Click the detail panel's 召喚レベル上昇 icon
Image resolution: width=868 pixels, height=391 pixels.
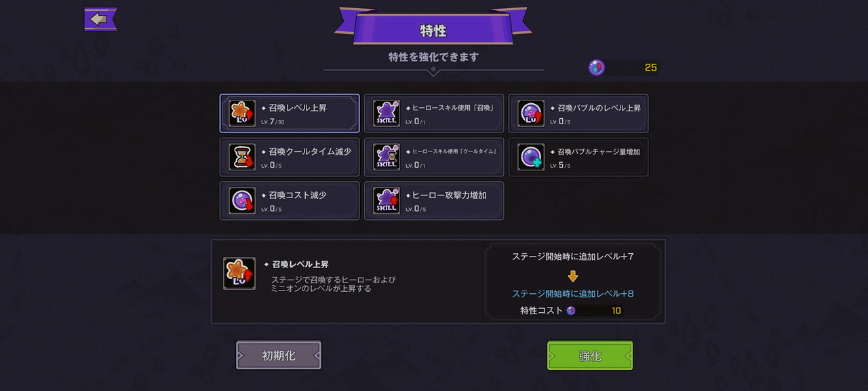(239, 274)
